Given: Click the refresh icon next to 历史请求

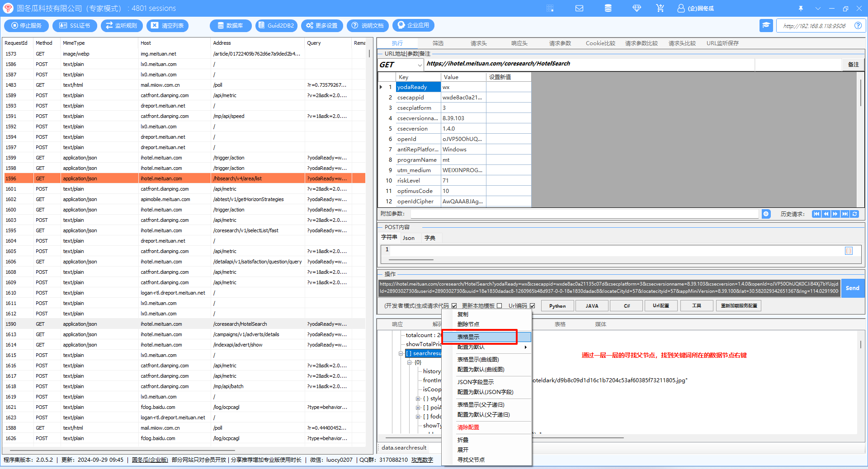Looking at the screenshot, I should (855, 214).
